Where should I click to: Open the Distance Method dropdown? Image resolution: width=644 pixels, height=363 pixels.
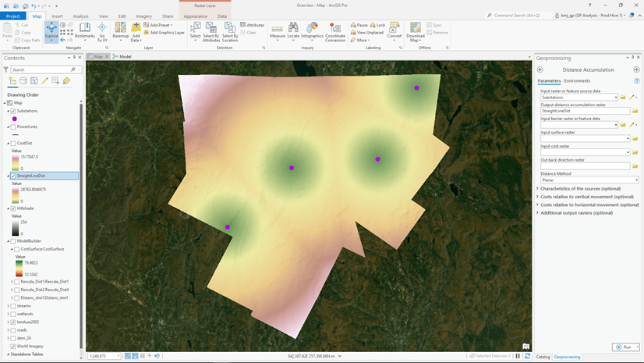point(636,180)
